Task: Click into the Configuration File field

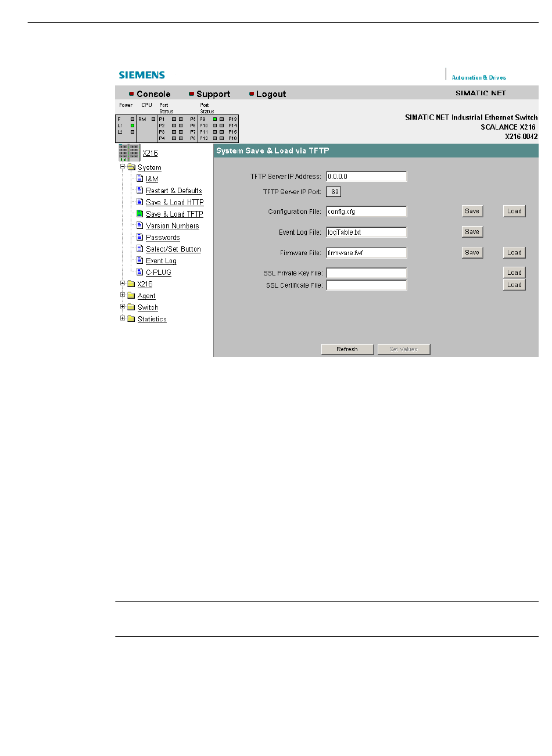Action: coord(367,212)
